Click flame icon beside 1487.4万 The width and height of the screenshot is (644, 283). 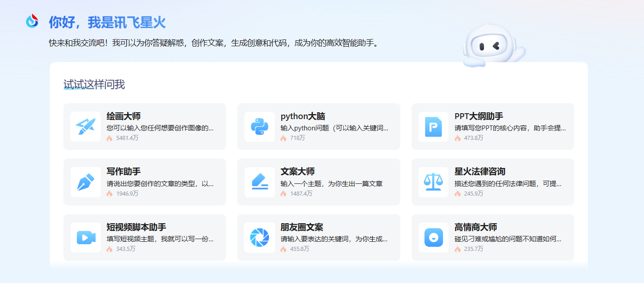tap(284, 194)
